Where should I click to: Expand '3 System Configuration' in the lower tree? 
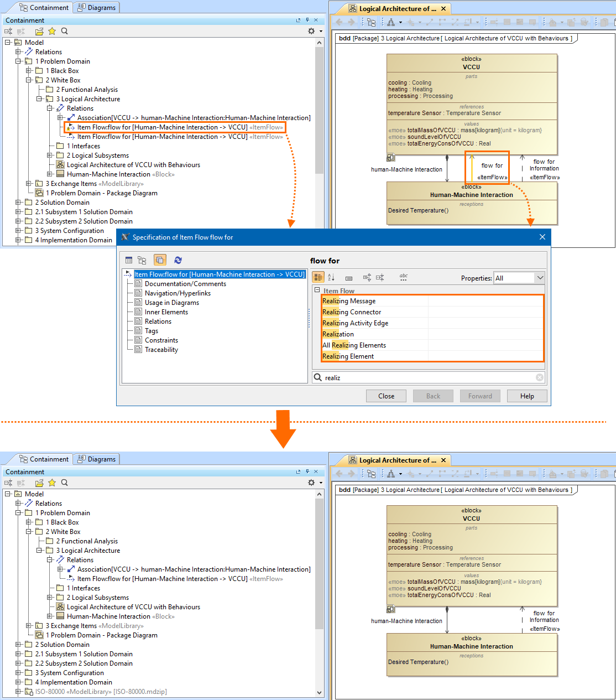tap(18, 673)
